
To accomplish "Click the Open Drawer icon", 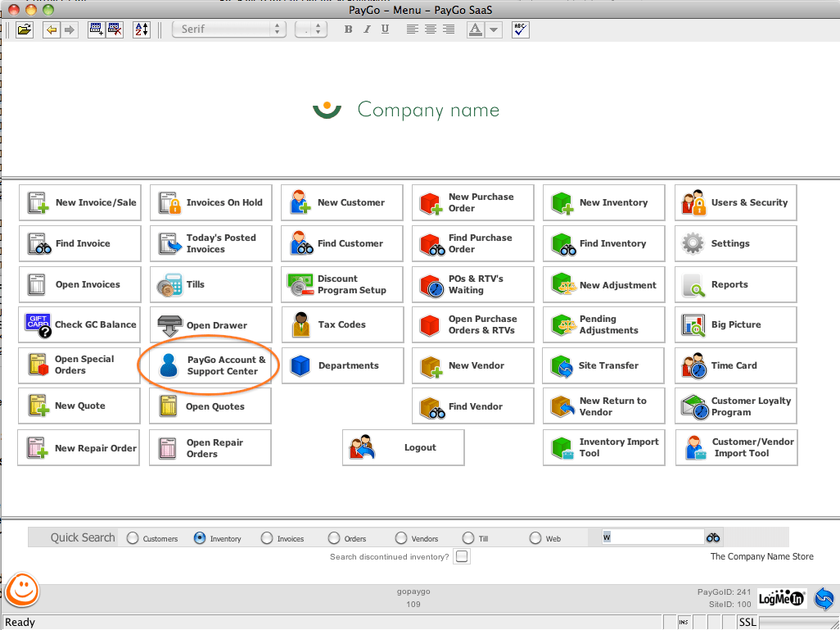I will click(x=169, y=325).
